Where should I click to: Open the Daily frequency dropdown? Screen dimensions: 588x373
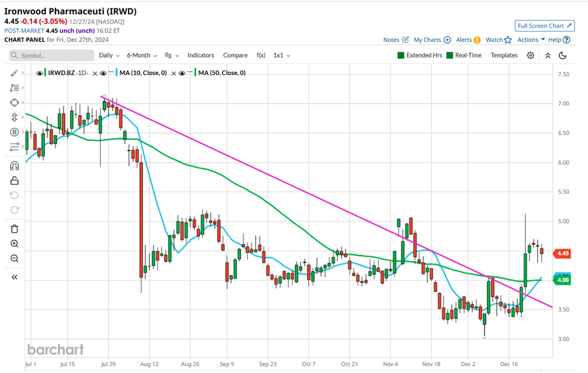click(x=109, y=55)
